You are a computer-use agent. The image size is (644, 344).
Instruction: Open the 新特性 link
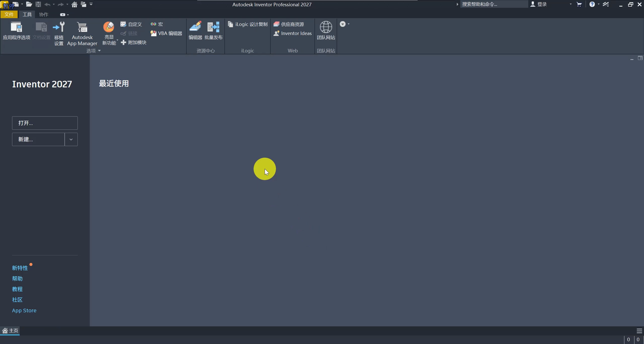[20, 268]
